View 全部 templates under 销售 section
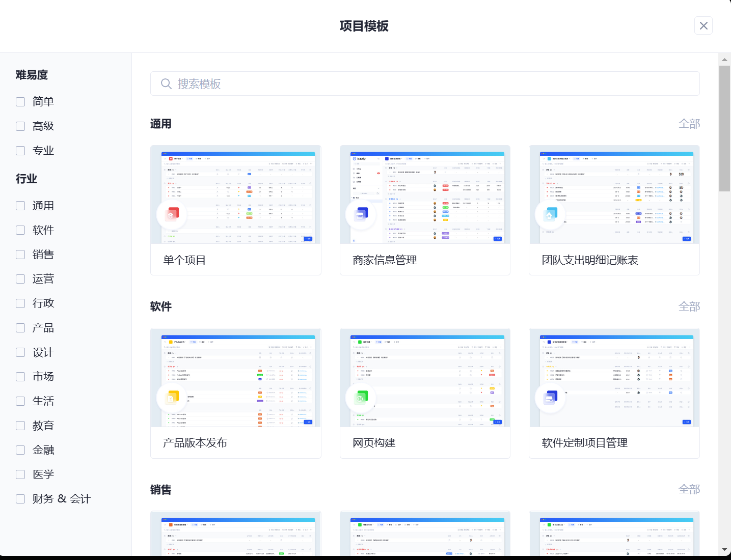 point(689,489)
